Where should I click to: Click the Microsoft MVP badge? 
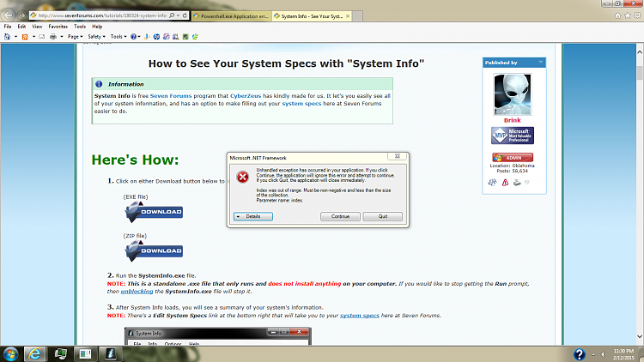pyautogui.click(x=512, y=136)
